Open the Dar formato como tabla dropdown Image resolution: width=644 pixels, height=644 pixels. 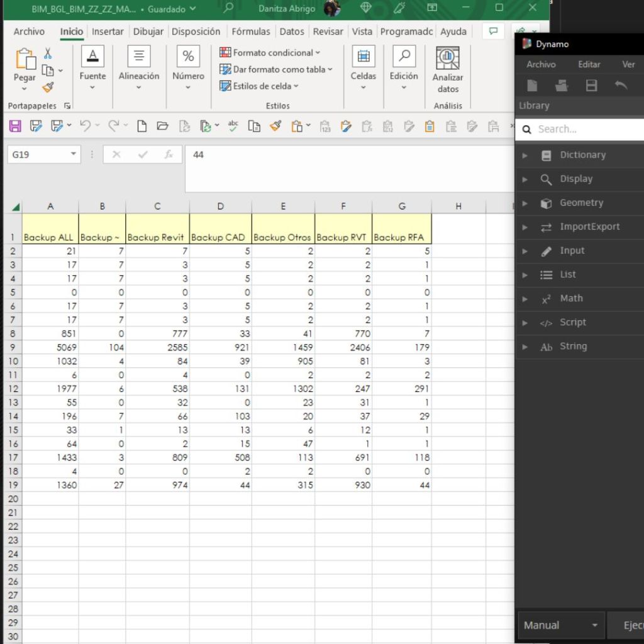276,69
